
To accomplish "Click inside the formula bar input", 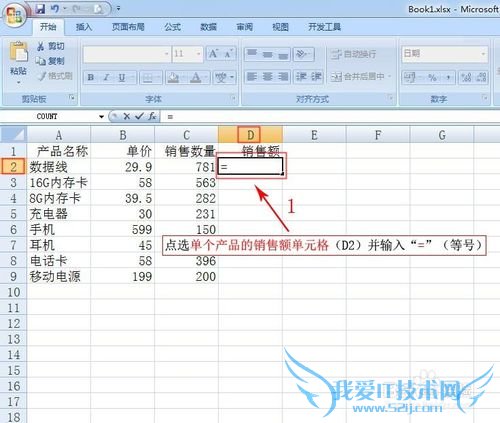I will point(330,117).
